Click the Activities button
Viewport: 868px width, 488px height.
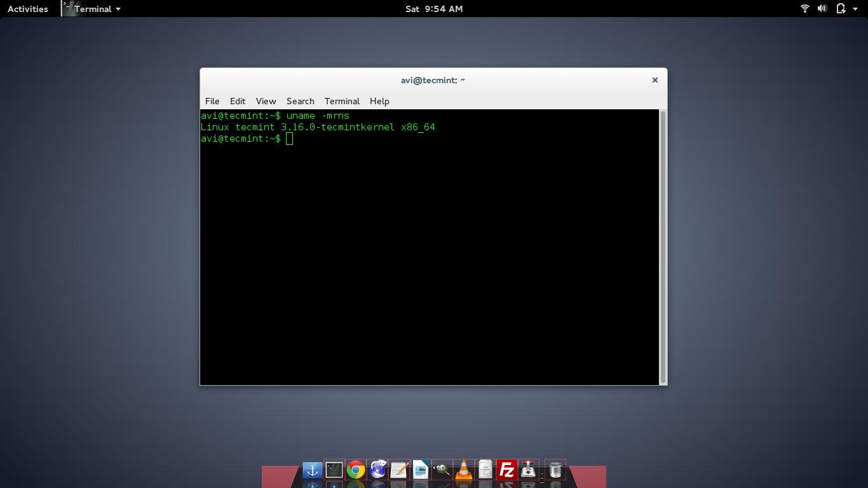coord(28,9)
